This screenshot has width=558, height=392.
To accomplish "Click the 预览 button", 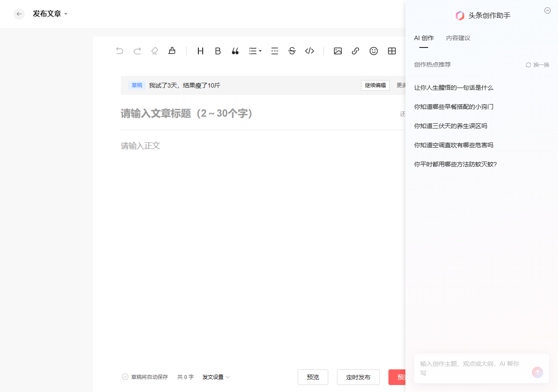I will (313, 377).
